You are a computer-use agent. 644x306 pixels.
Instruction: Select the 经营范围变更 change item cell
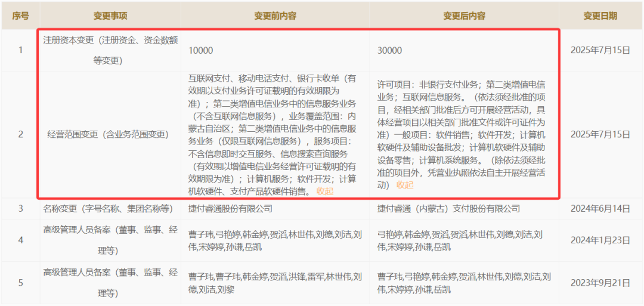click(107, 135)
